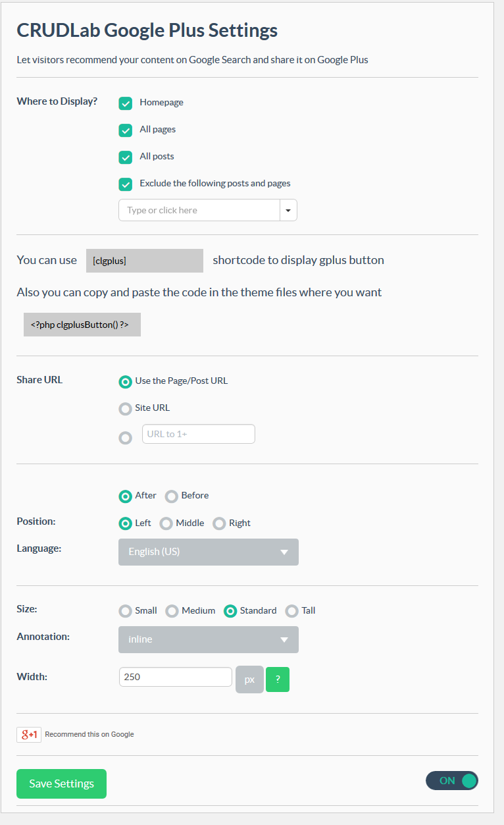
Task: Click the Width input field
Action: pos(176,677)
